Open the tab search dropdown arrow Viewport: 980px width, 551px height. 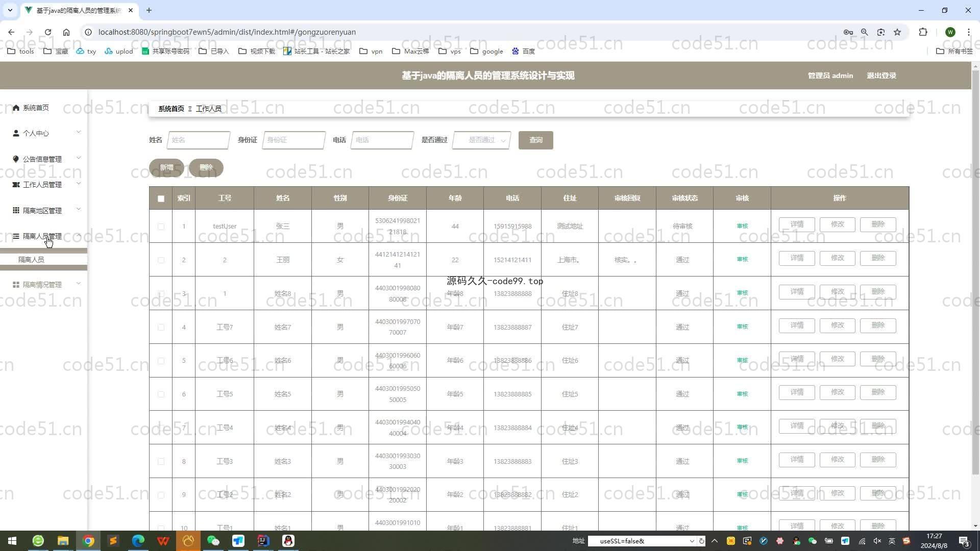click(10, 10)
